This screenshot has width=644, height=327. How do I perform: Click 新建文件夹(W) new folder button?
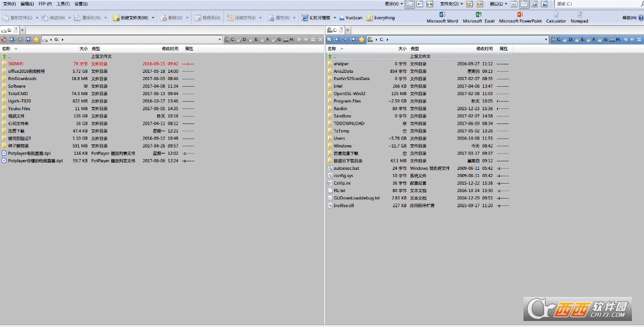point(131,17)
